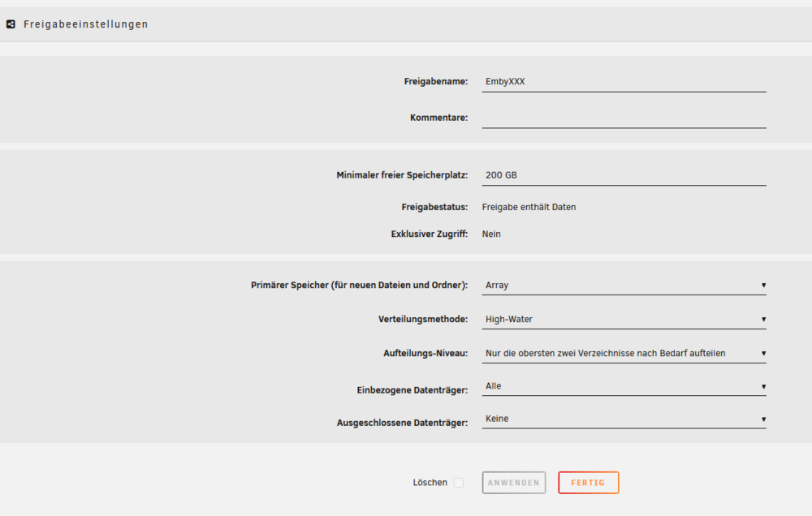
Task: Click the 'Einbezogene Datenträger:' label
Action: [x=412, y=390]
